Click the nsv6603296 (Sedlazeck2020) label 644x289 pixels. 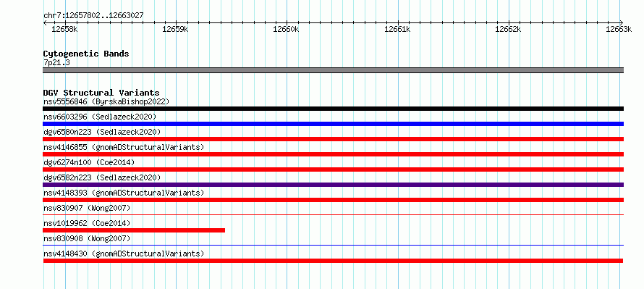(100, 117)
